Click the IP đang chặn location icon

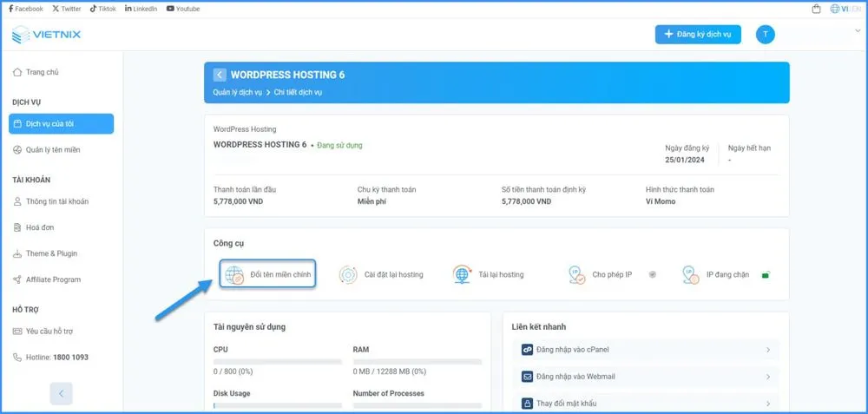tap(691, 275)
